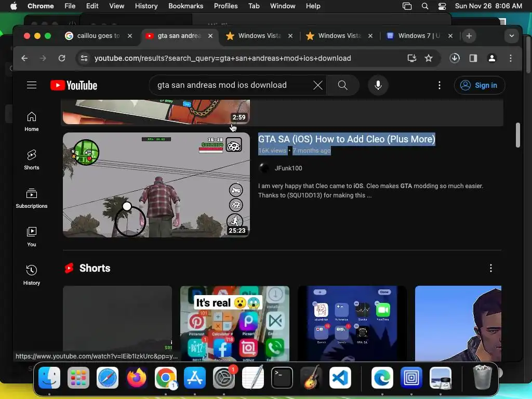Screen dimensions: 532x399
Task: Open Visual Studio Code from the Dock
Action: [340, 378]
